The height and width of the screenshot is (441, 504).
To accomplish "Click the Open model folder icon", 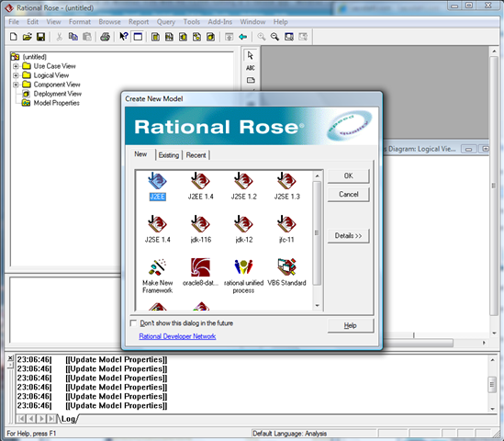I will (x=28, y=37).
